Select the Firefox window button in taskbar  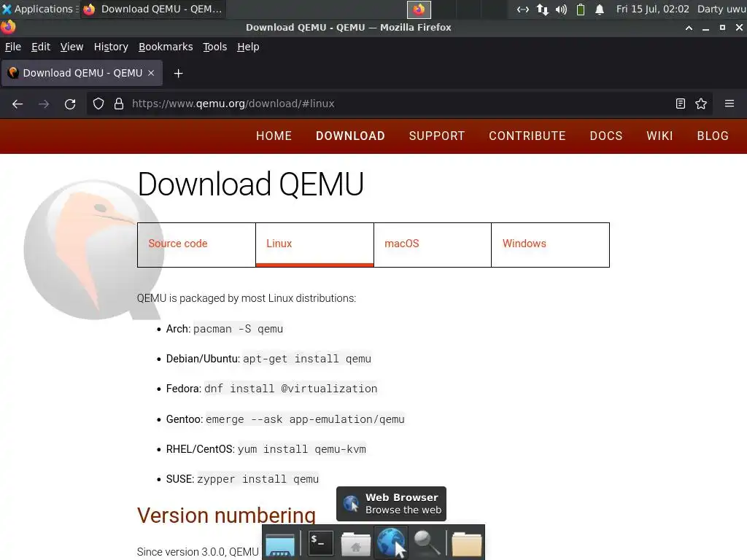click(x=153, y=9)
